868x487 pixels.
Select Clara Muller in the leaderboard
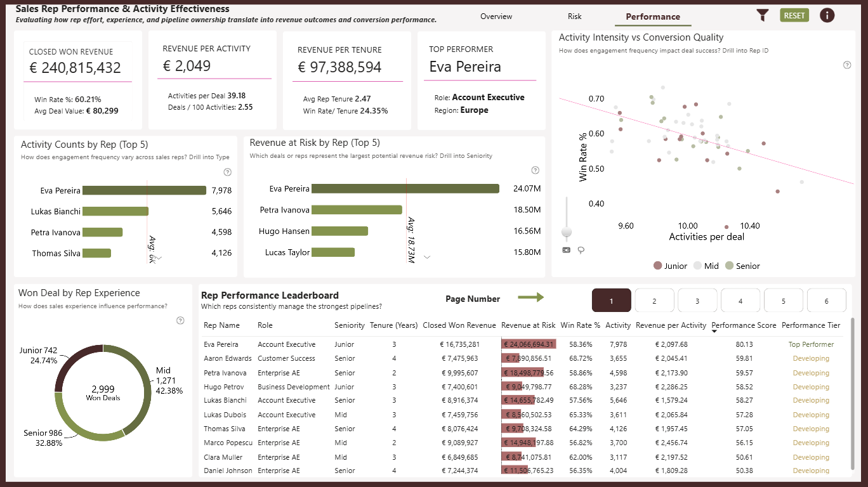pos(223,457)
